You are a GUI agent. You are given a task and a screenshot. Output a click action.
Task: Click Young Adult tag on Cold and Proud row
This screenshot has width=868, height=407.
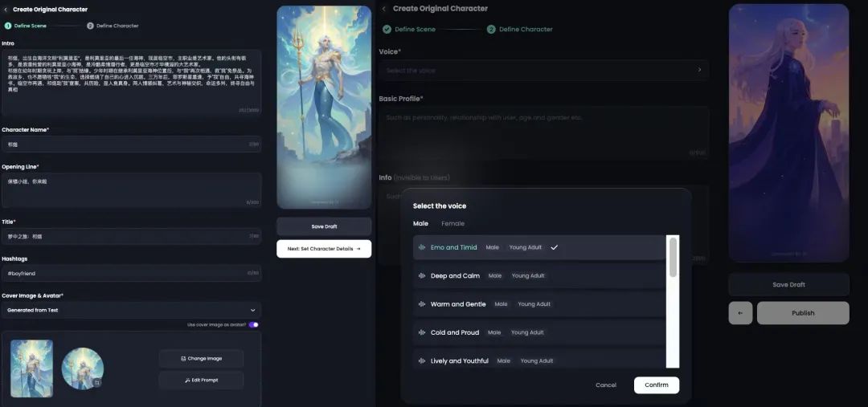click(x=527, y=332)
